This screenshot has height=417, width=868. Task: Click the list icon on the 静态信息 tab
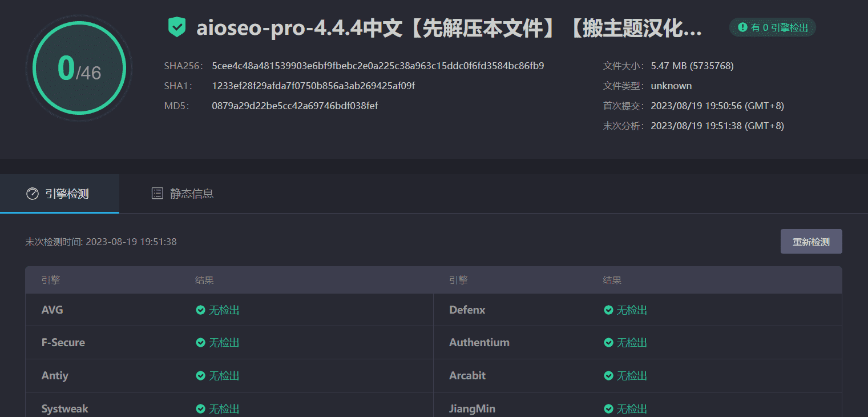tap(157, 193)
